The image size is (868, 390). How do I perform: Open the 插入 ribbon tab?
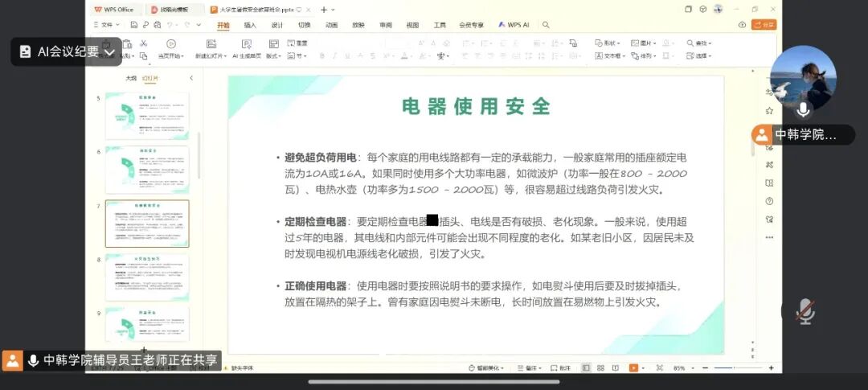(x=250, y=25)
